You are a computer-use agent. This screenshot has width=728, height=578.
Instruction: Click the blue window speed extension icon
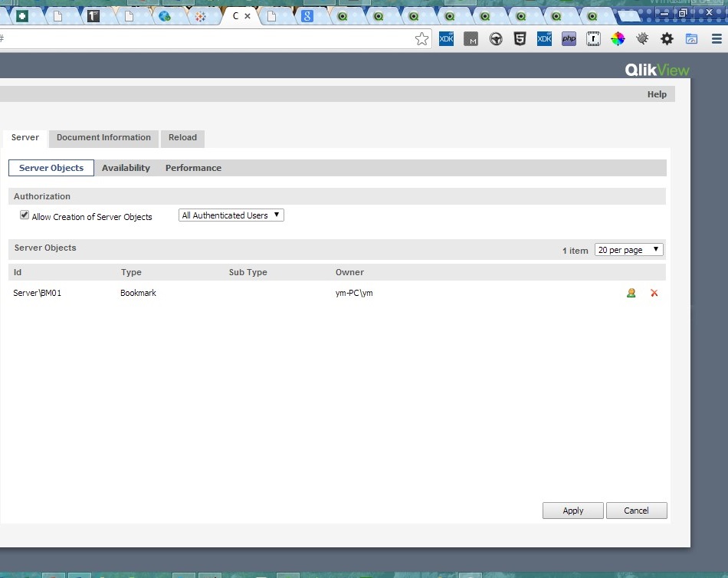click(692, 39)
